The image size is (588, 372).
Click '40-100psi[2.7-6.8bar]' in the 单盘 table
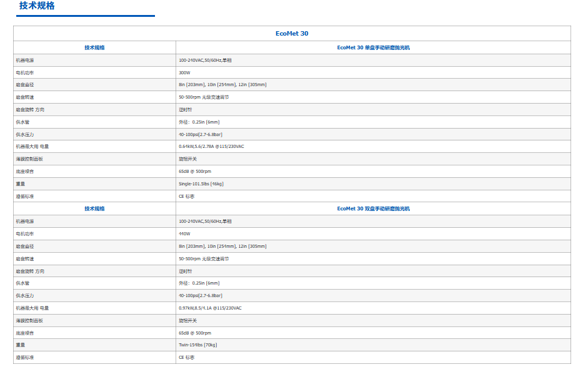[x=201, y=134]
